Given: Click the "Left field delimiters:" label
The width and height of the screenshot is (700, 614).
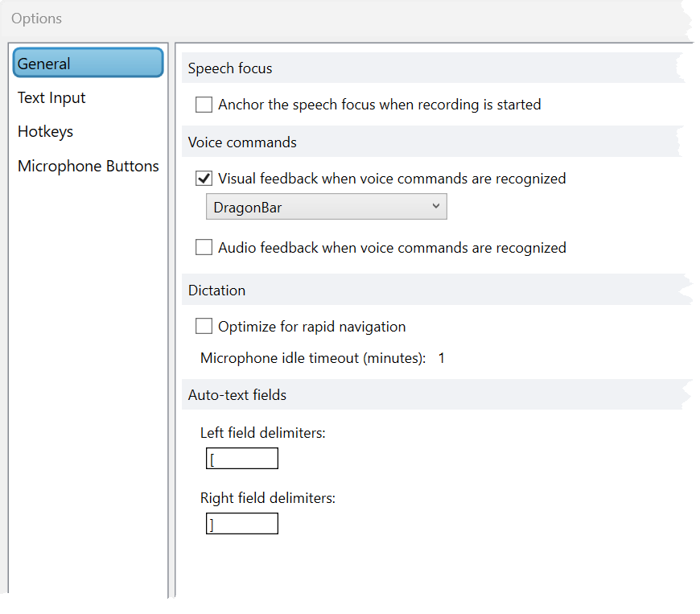Looking at the screenshot, I should pos(262,433).
